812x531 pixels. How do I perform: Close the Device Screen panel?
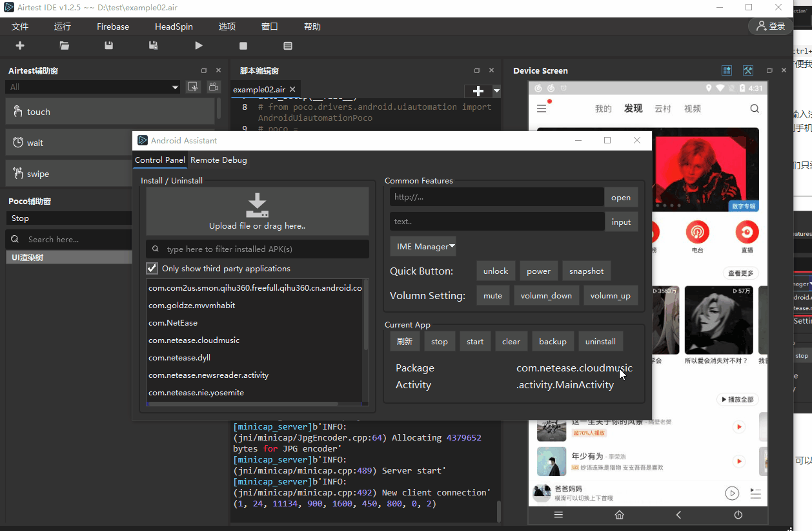coord(784,70)
